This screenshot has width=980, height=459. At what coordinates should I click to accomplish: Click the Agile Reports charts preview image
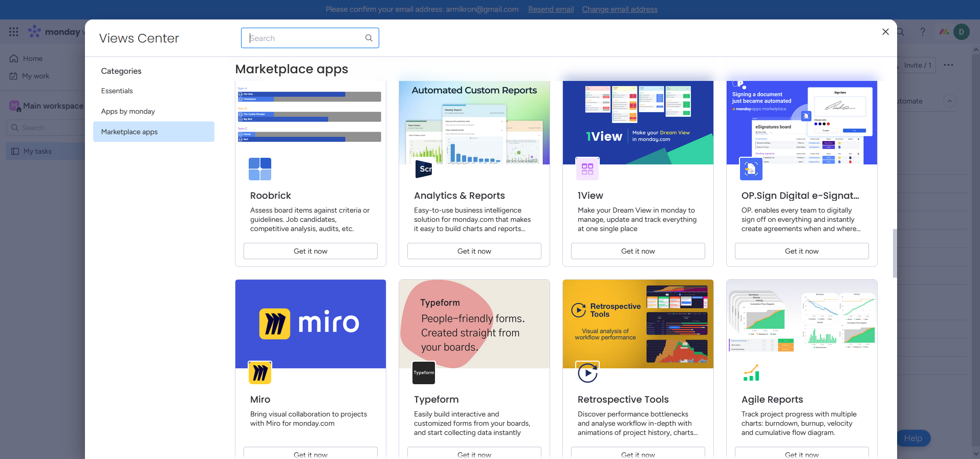click(802, 324)
